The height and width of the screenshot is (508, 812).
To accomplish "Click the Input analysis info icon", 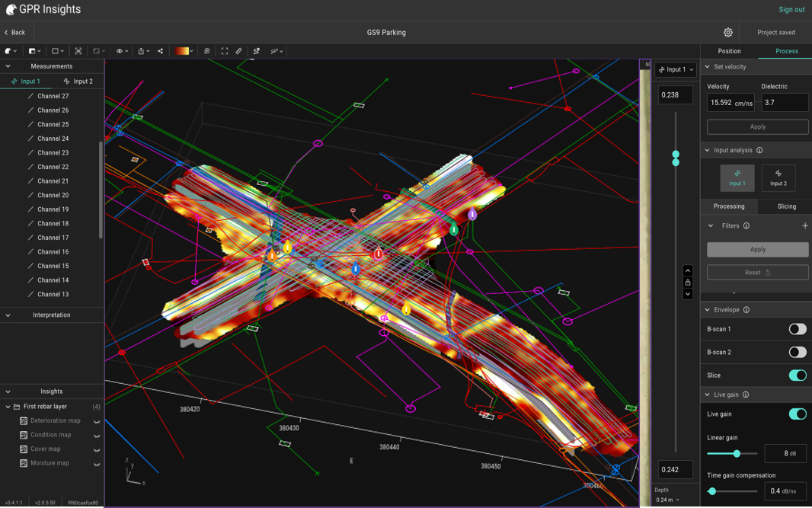I will 759,151.
